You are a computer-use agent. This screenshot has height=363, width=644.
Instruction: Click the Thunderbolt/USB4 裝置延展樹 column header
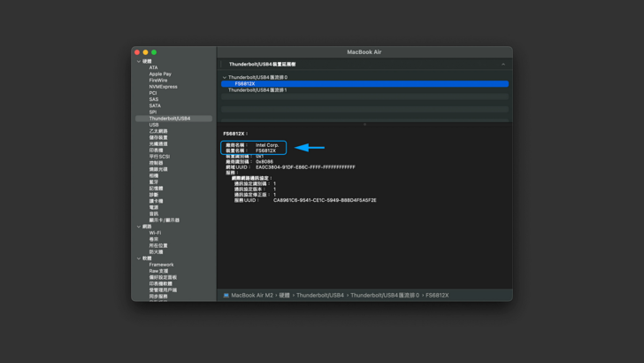point(262,65)
